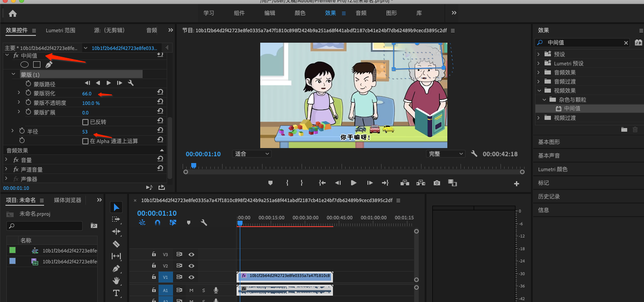Image resolution: width=644 pixels, height=302 pixels.
Task: Open the button editor plus icon
Action: [x=516, y=184]
